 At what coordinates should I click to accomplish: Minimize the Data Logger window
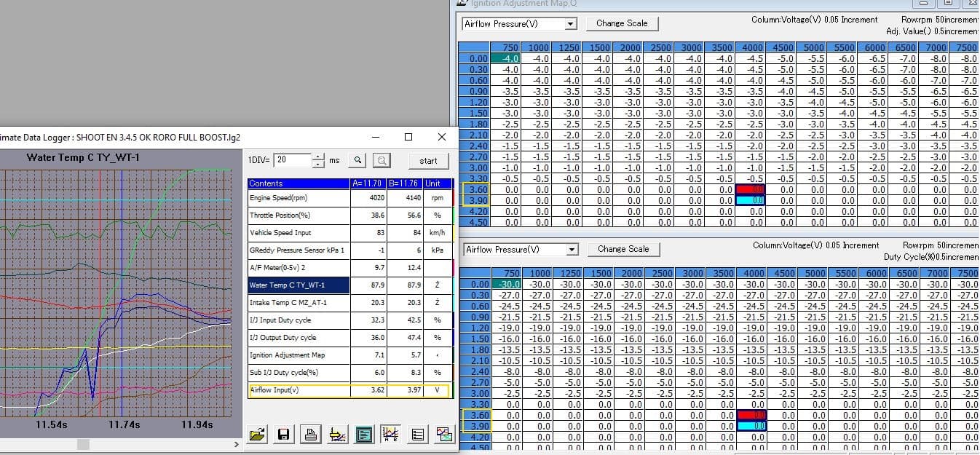(375, 137)
